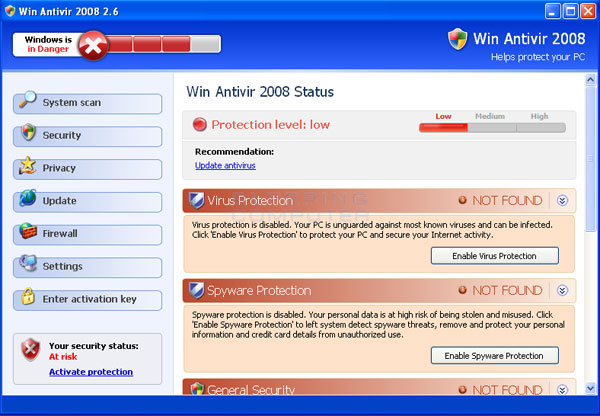Click the 'Protection level: low' text
600x416 pixels.
271,124
